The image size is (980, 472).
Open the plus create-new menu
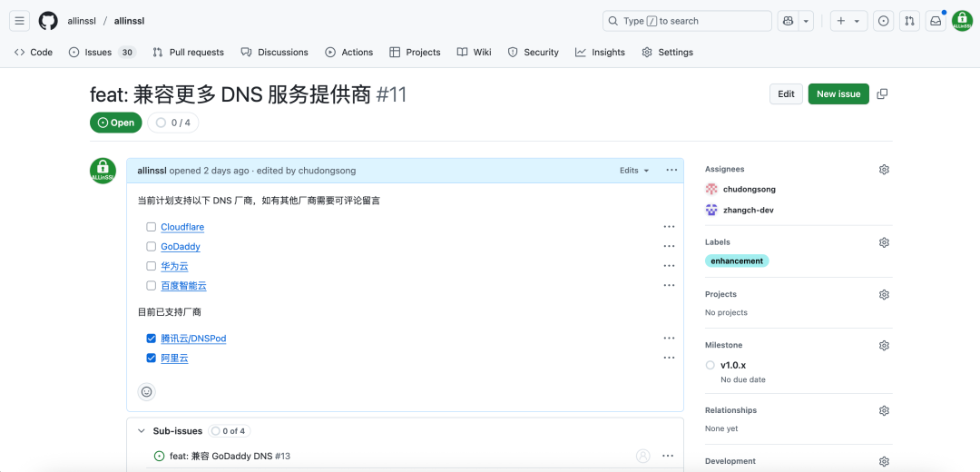[848, 21]
